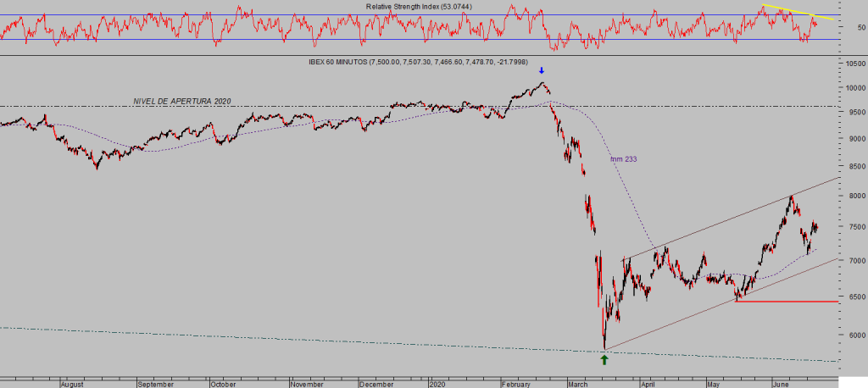Click the April label on the time axis

[x=649, y=384]
